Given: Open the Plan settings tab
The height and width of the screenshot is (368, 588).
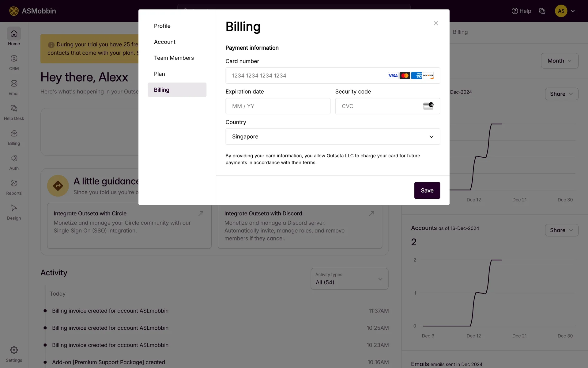Looking at the screenshot, I should [160, 74].
